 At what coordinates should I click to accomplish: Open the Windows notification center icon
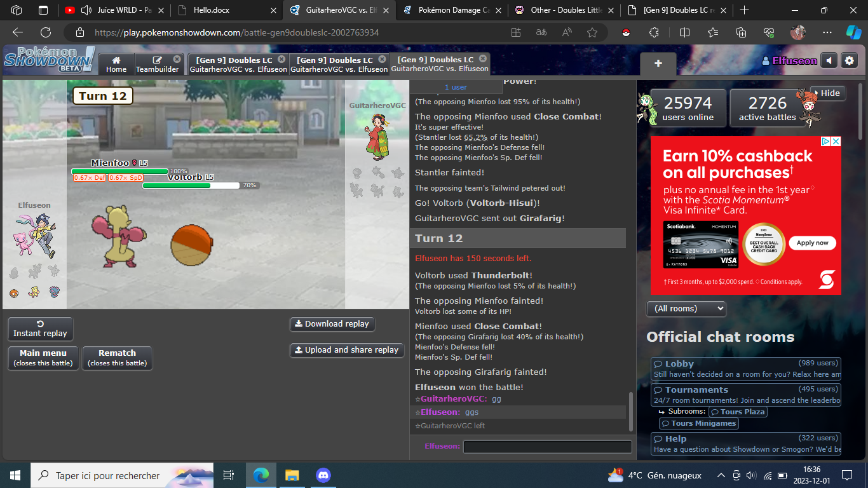(846, 475)
